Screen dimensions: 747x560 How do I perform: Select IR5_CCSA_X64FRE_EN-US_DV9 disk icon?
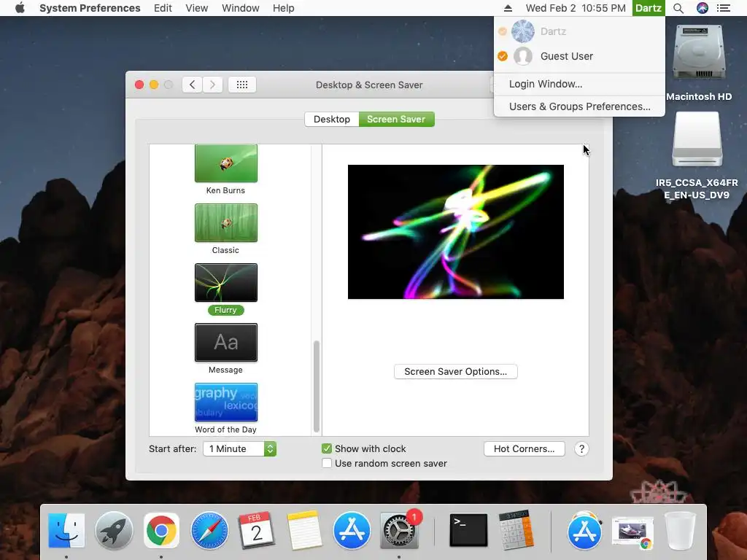click(x=697, y=139)
